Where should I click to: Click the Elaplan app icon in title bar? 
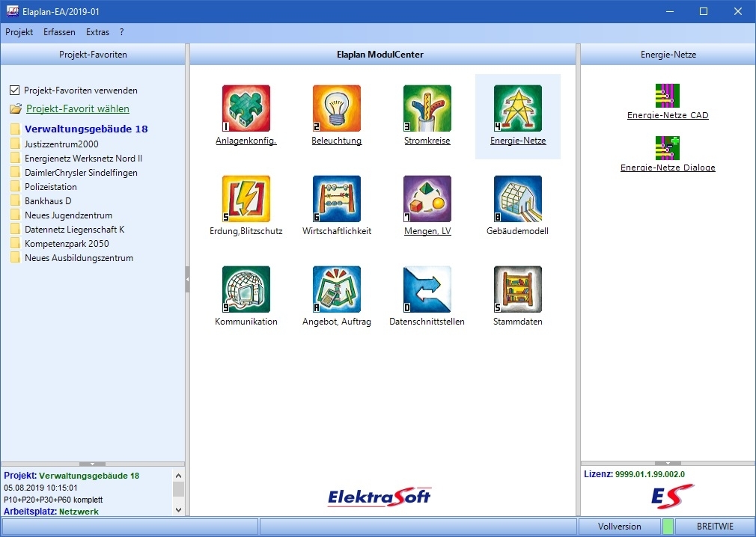click(13, 11)
